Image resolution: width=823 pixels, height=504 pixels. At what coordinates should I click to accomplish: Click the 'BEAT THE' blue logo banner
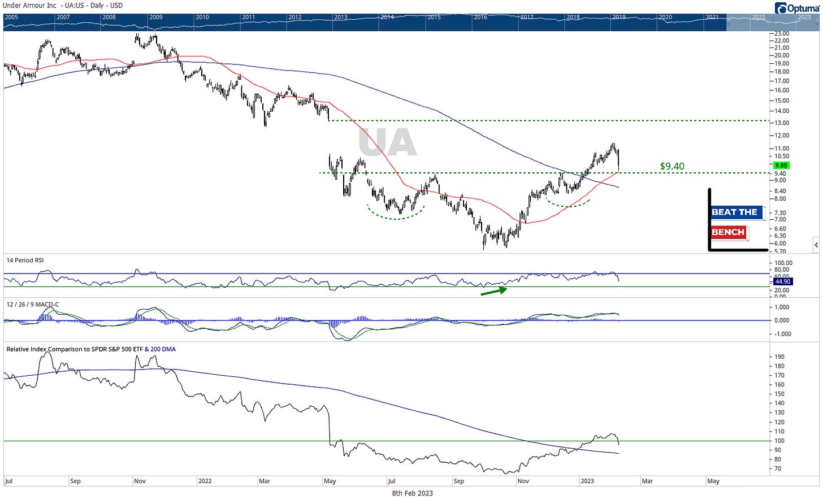coord(737,212)
